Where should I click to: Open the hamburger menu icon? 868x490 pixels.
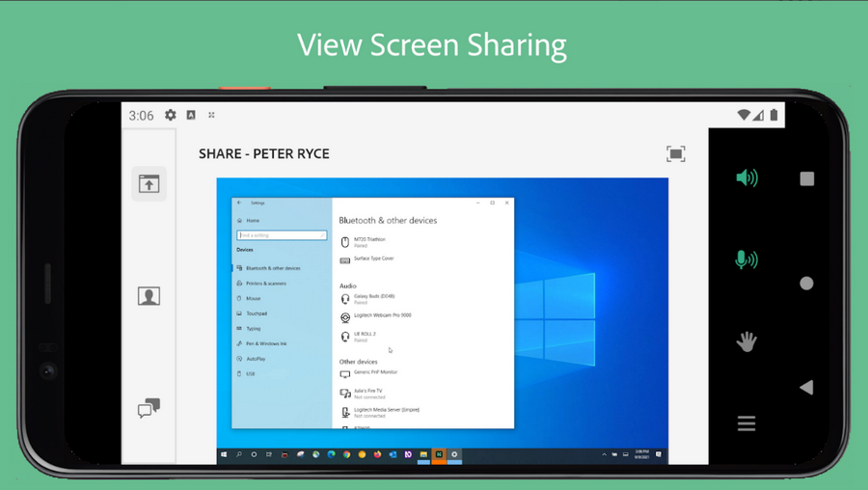coord(746,423)
